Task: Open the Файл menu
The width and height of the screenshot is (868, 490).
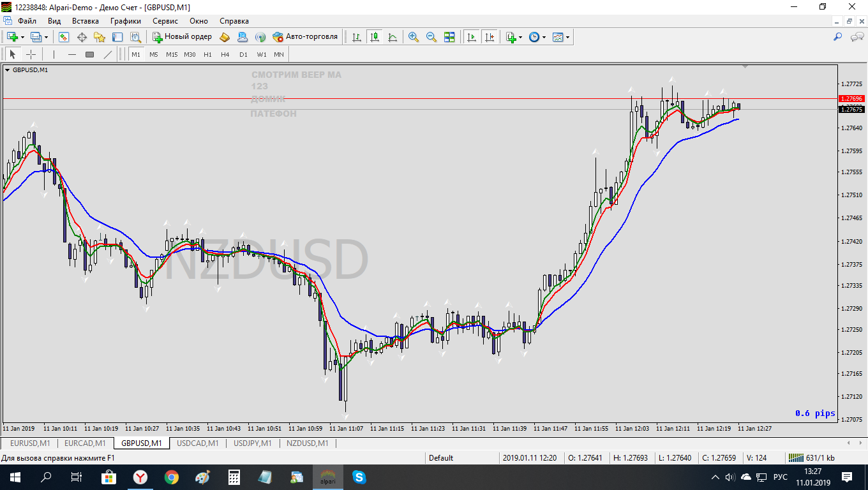Action: coord(27,20)
